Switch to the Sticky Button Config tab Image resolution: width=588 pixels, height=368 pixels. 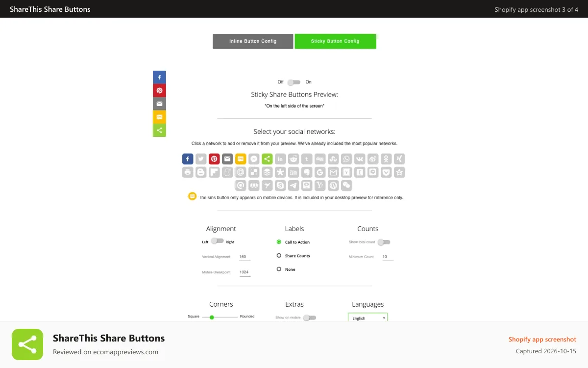click(x=335, y=41)
